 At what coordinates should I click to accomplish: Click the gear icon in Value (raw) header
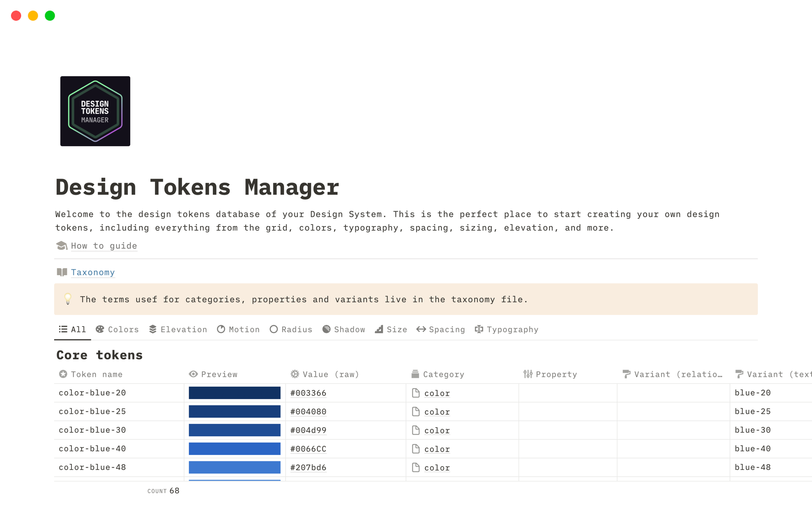coord(295,374)
